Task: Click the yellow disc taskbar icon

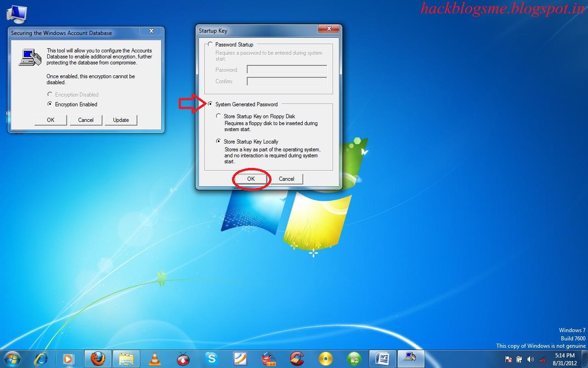Action: point(326,358)
